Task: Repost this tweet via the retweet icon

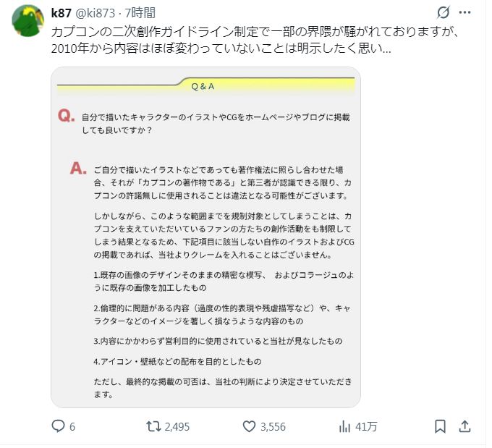Action: coord(153,426)
